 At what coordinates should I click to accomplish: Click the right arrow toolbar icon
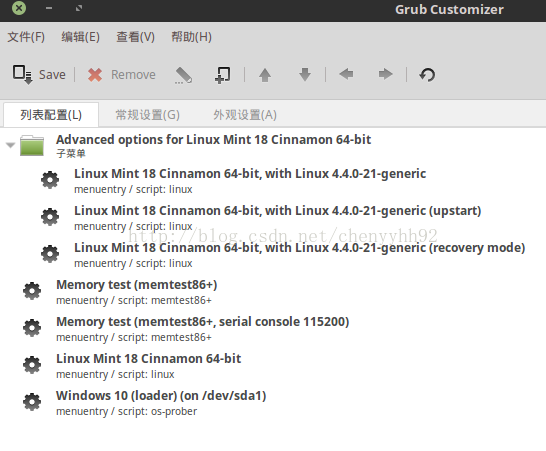385,74
